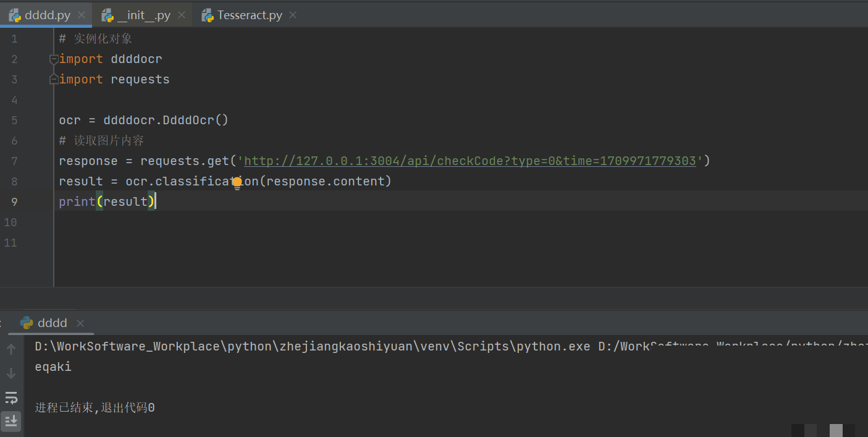Viewport: 868px width, 437px height.
Task: Open the 127.0.0.1 checkCode URL link
Action: (x=470, y=161)
